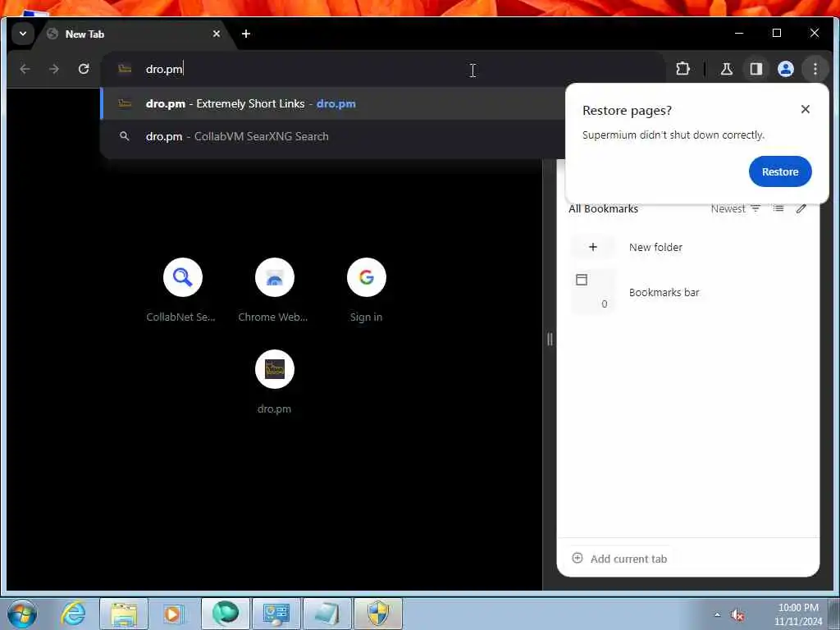The width and height of the screenshot is (840, 630).
Task: Open the Bookmarks bar folder
Action: pyautogui.click(x=688, y=292)
